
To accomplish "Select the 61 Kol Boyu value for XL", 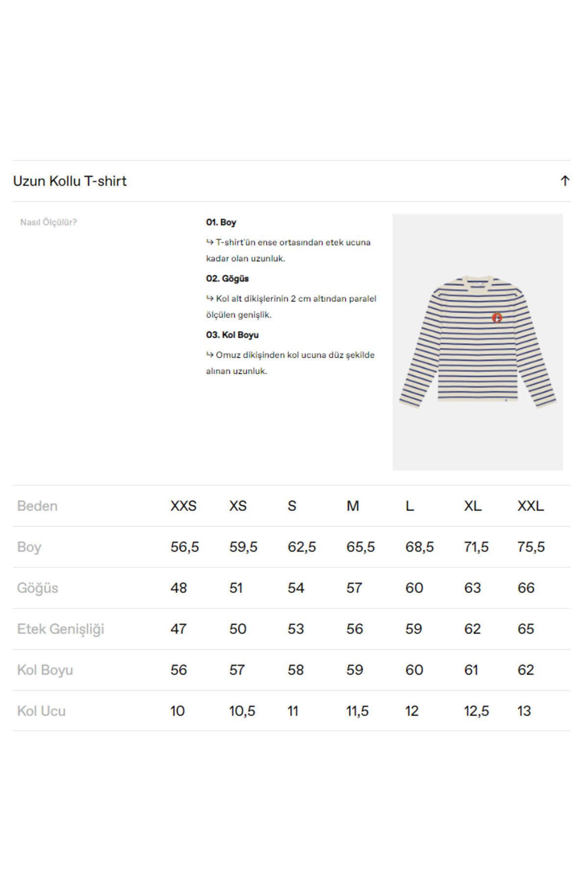I will 471,670.
